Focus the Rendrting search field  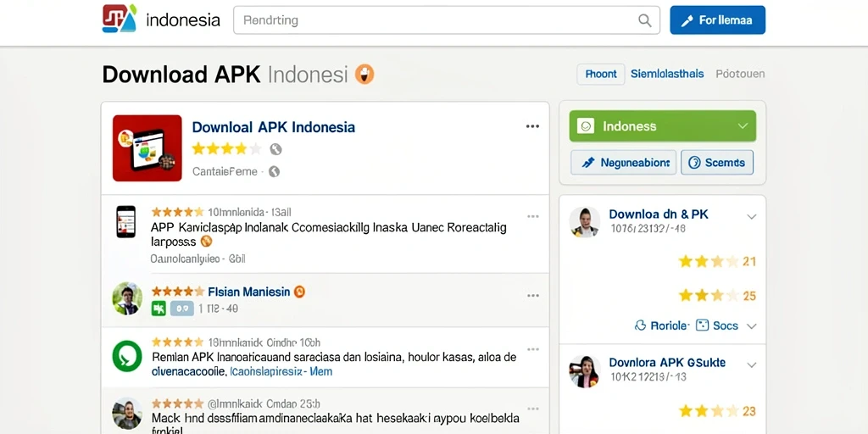click(x=446, y=20)
